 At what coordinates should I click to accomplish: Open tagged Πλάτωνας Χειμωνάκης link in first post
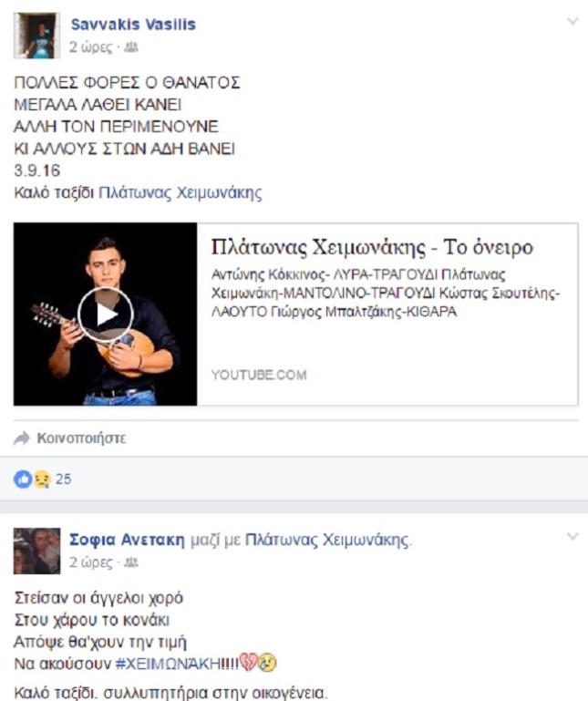[181, 192]
